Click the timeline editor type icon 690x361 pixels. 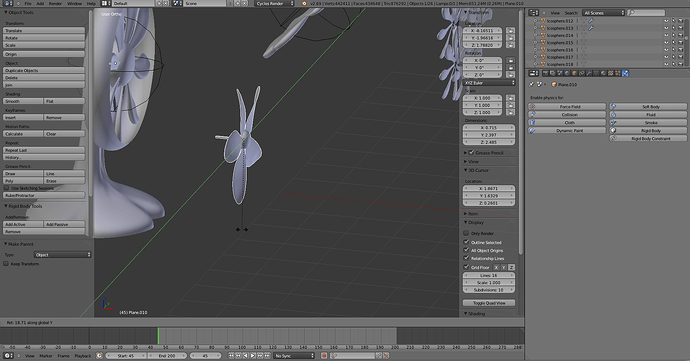(x=8, y=355)
